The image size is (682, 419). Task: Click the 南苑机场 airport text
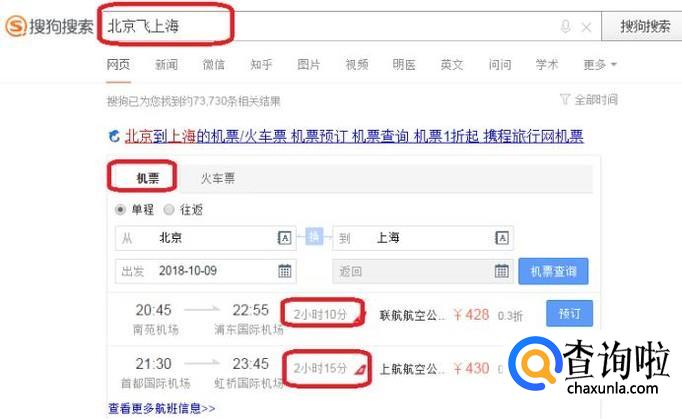pos(156,330)
